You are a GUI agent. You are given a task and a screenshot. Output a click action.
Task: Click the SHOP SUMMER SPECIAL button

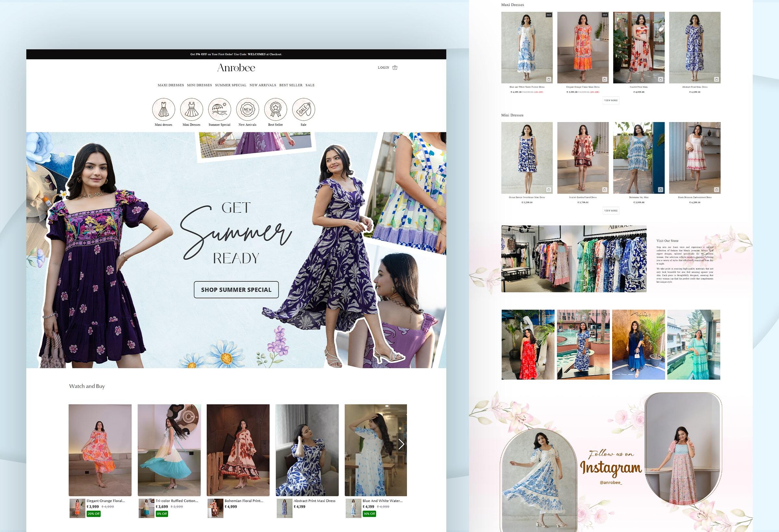236,290
